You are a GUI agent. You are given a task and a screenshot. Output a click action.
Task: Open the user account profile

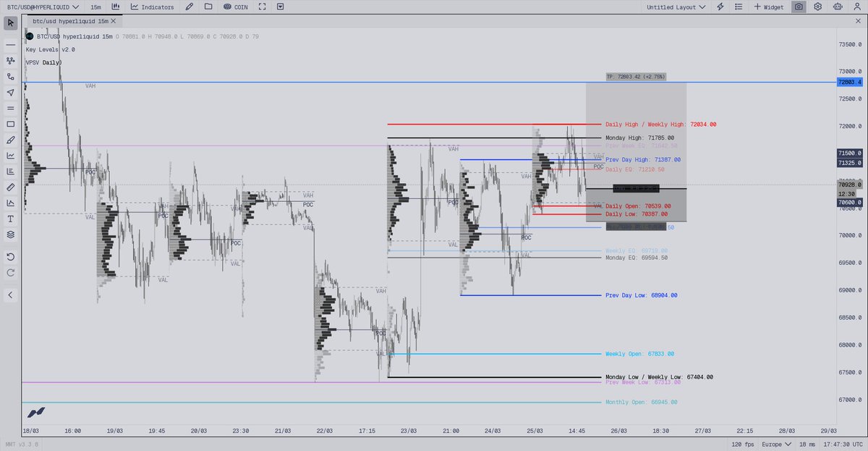(x=856, y=7)
